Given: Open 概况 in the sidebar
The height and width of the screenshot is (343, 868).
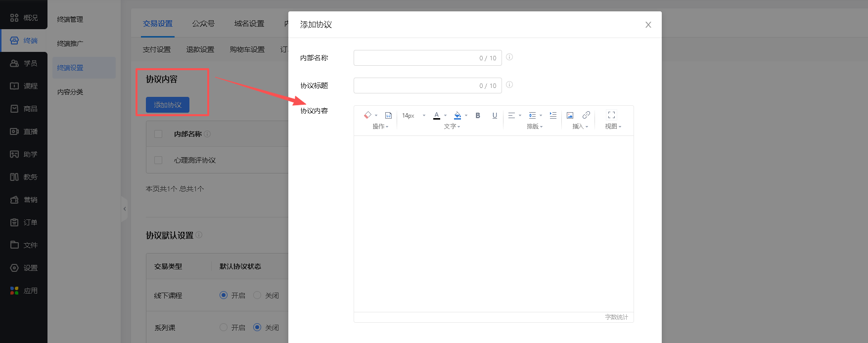Looking at the screenshot, I should click(x=24, y=18).
